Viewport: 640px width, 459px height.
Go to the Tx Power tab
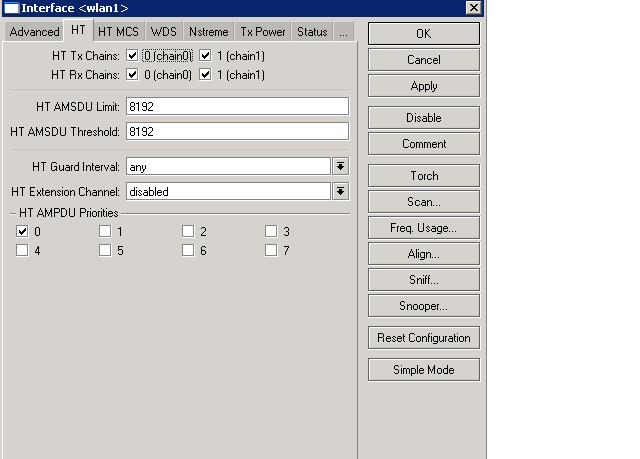262,32
